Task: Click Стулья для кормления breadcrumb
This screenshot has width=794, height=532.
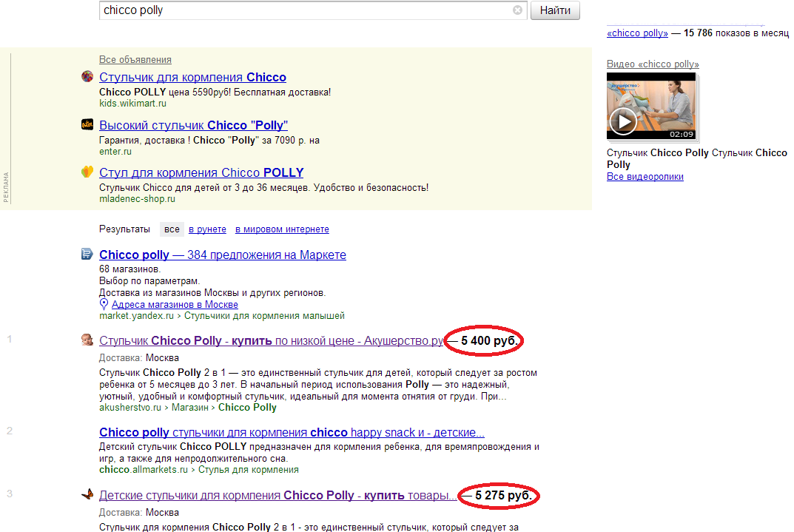Action: pos(248,470)
